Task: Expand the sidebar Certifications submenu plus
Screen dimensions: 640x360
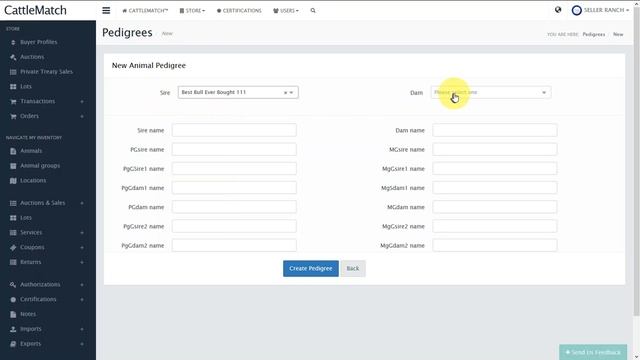Action: [82, 300]
